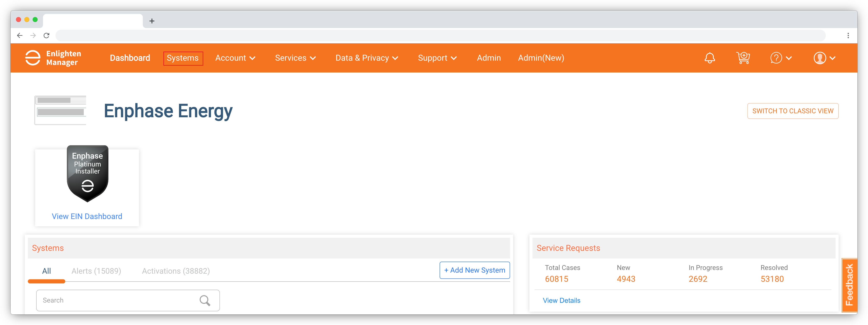Expand the Account dropdown menu
Viewport: 868px width, 325px height.
click(235, 58)
